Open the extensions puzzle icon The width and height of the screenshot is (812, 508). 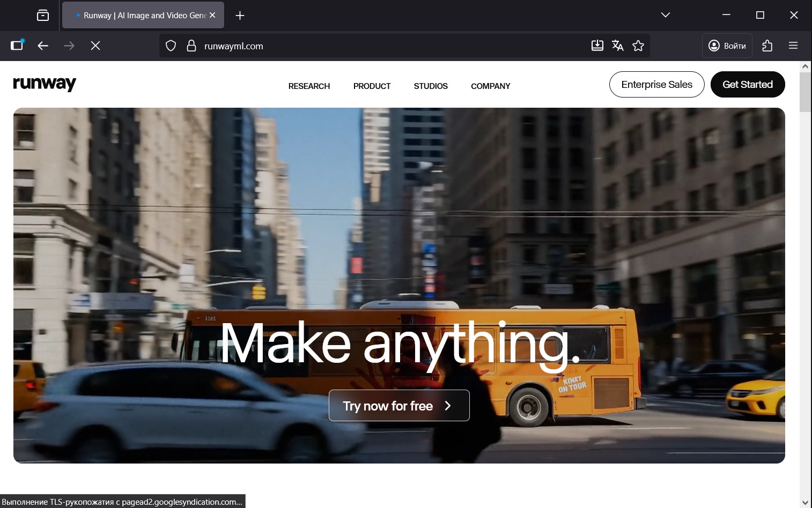click(767, 46)
